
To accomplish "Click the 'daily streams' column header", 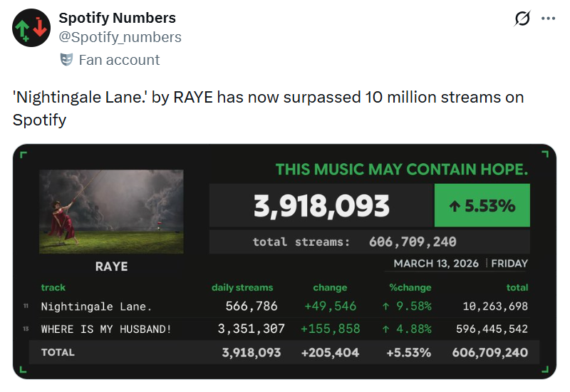I will click(x=242, y=287).
